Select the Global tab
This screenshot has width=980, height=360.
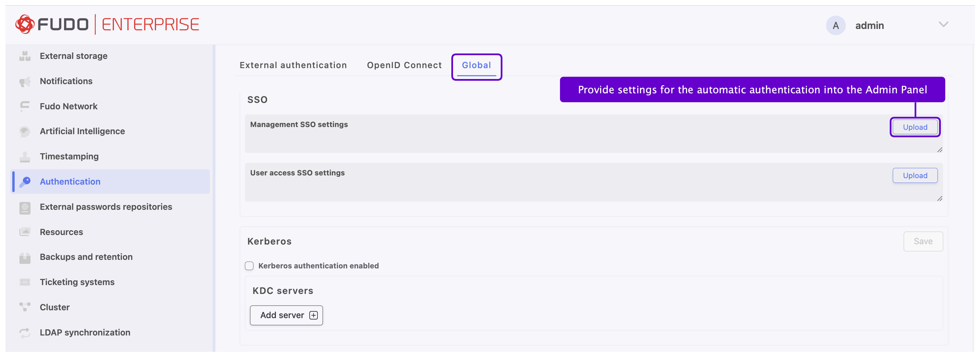(x=476, y=65)
